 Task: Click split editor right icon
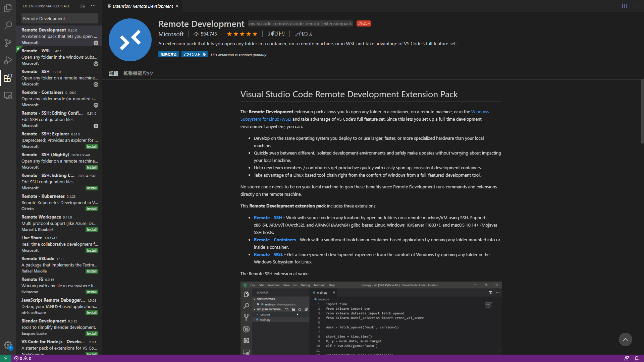tap(625, 6)
